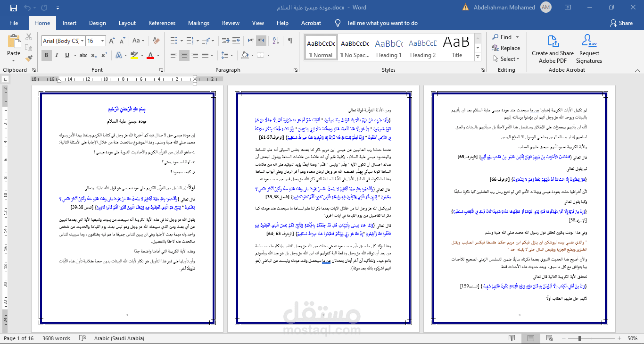Align text to the left
The width and height of the screenshot is (644, 344).
pos(173,55)
